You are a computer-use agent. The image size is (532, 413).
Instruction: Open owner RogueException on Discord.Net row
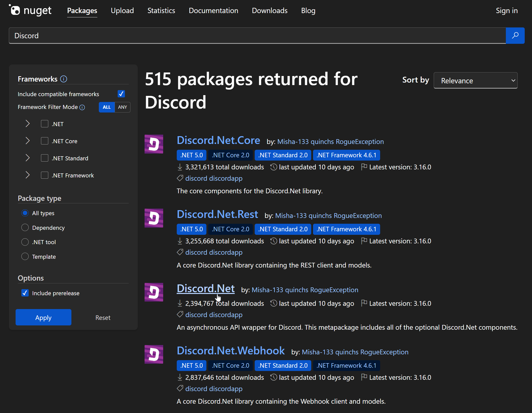tap(334, 290)
